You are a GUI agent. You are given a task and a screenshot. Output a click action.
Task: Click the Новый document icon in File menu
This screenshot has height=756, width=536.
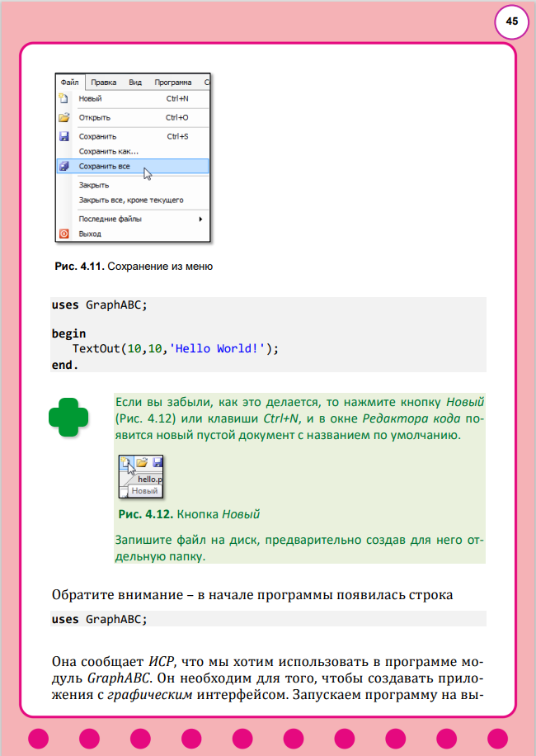(x=63, y=98)
